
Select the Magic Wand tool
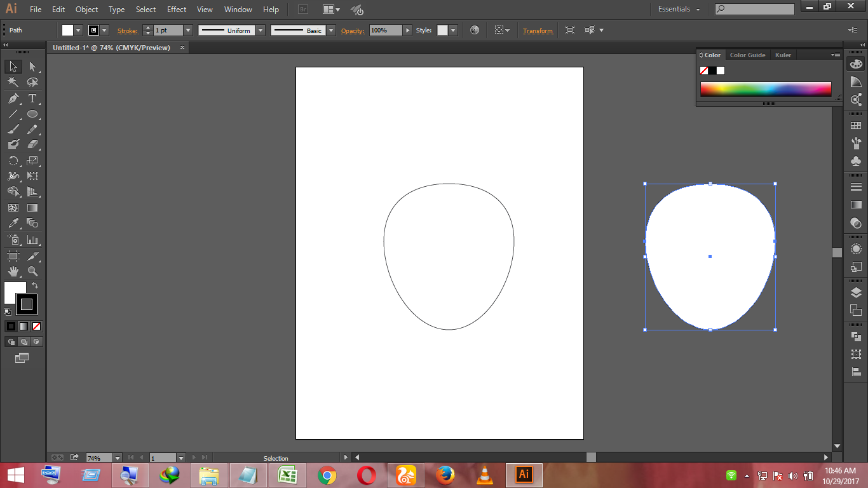[x=13, y=82]
